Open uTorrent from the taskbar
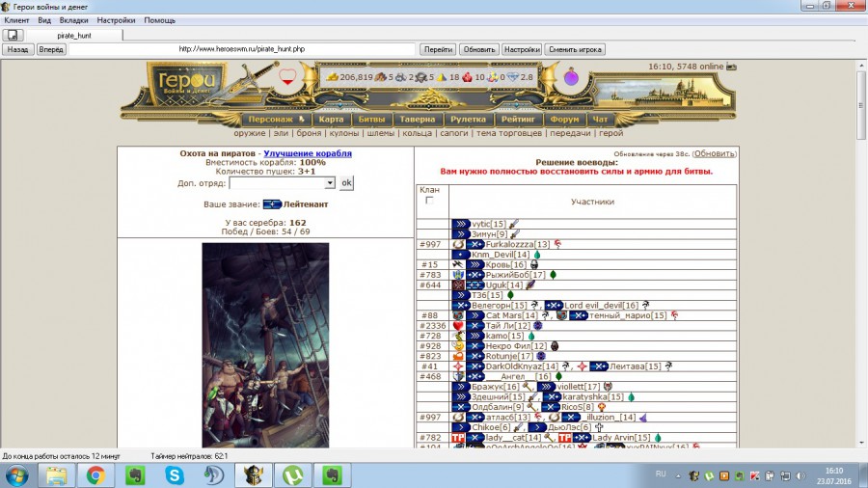The width and height of the screenshot is (868, 488). [293, 475]
